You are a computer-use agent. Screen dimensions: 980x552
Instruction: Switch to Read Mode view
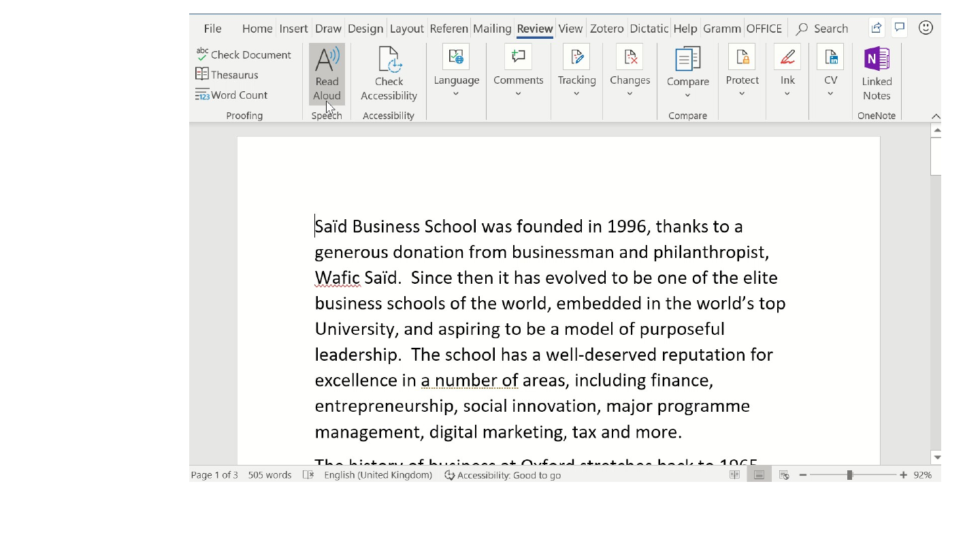[x=734, y=475]
